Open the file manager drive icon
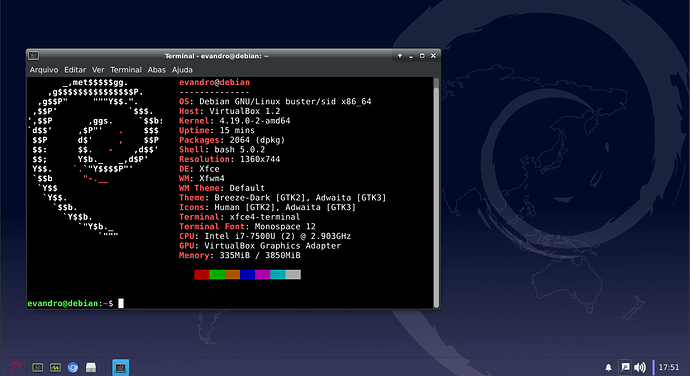 pos(91,367)
